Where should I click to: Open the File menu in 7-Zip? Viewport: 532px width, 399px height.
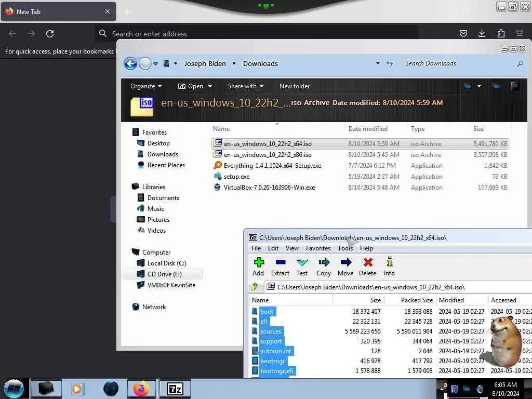coord(256,248)
